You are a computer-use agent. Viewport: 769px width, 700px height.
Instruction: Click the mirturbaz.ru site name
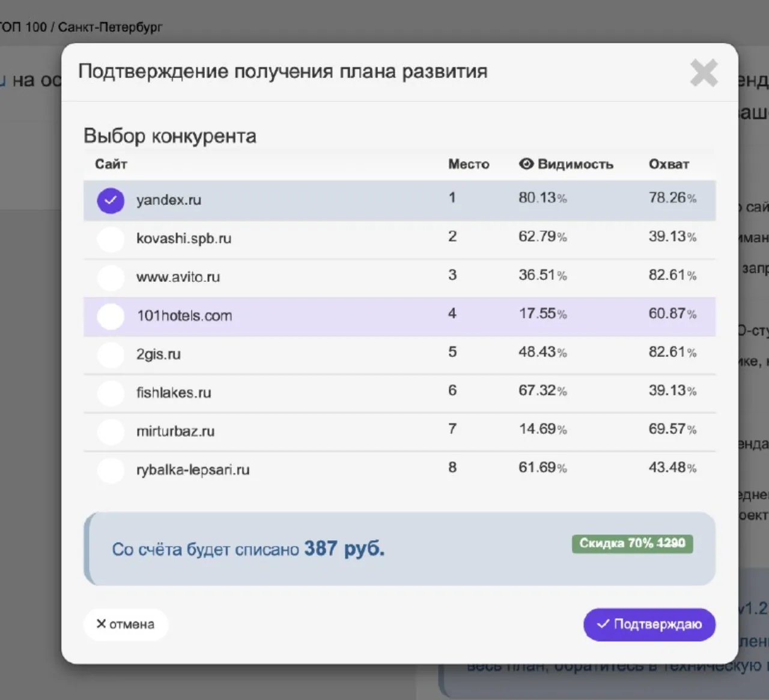175,431
